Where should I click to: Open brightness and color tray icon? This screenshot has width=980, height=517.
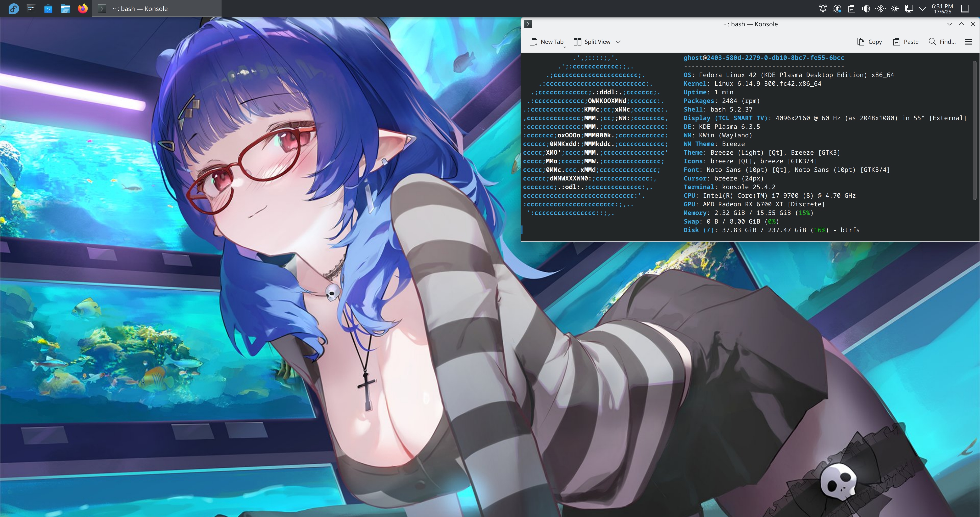(895, 8)
